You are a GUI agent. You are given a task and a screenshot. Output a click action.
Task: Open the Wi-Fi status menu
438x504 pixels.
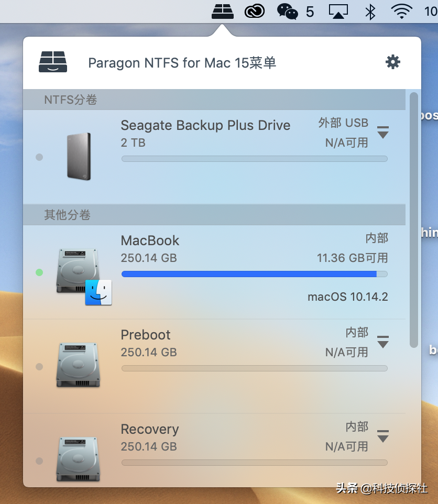(401, 12)
